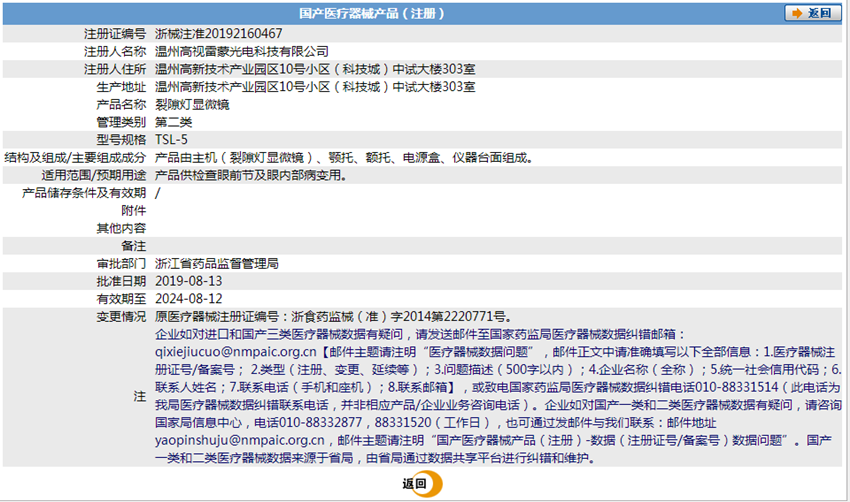This screenshot has height=502, width=850.
Task: Select management class value 第二类
Action: (173, 122)
